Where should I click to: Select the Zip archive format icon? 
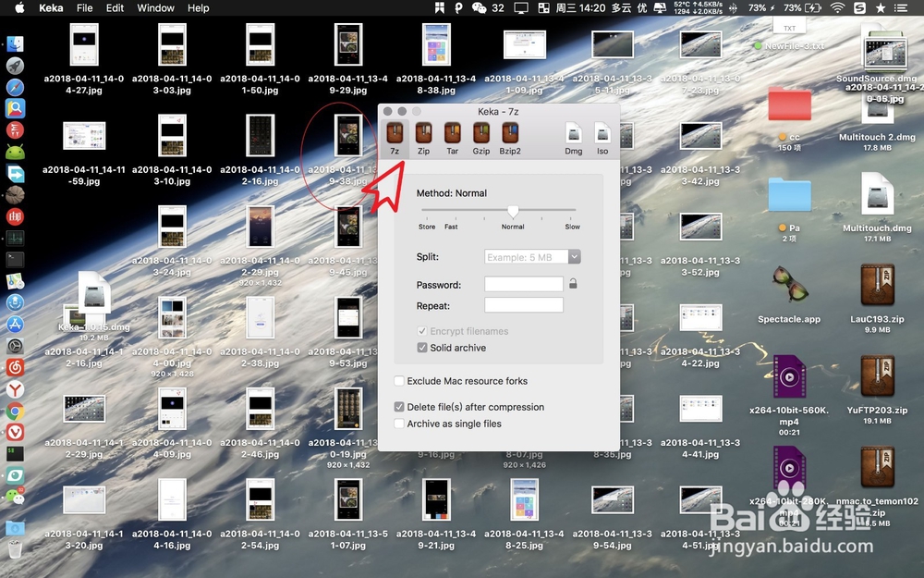pos(423,133)
